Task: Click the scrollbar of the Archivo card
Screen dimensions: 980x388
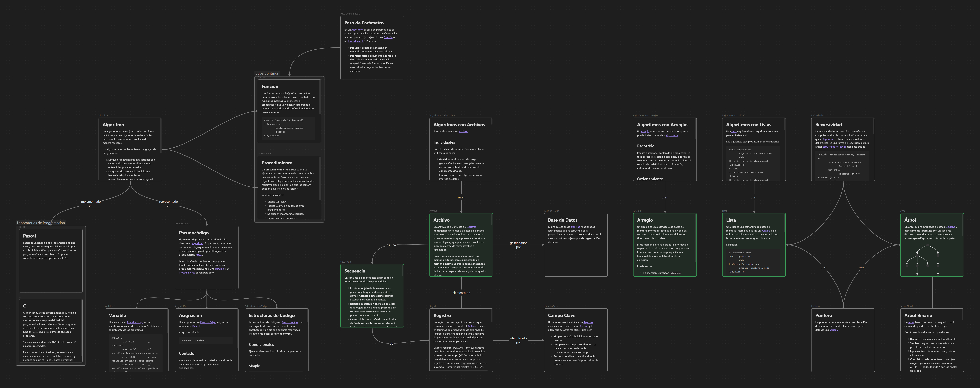Action: (x=492, y=219)
